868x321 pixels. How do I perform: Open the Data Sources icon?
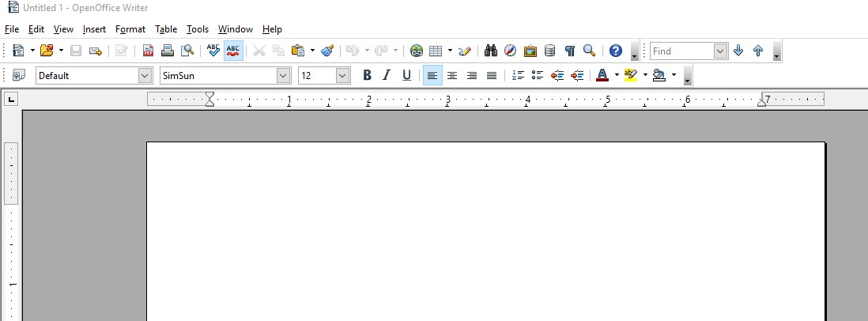pyautogui.click(x=549, y=51)
